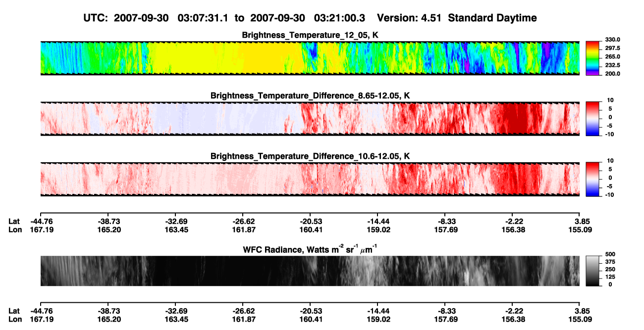Click the start time 03:07:31.1 in the header
The image size is (644, 330).
pos(204,18)
